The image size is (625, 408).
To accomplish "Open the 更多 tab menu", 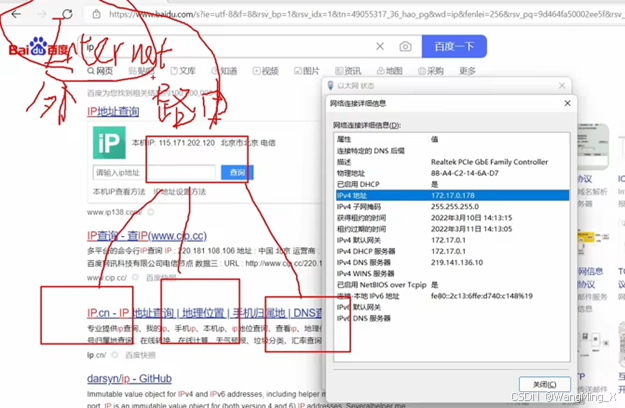I will [x=467, y=71].
